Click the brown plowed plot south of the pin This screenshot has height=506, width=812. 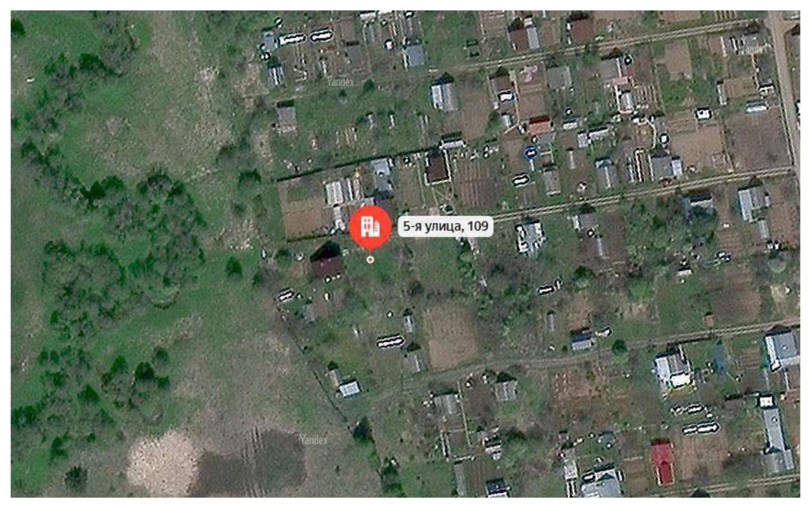pyautogui.click(x=451, y=335)
